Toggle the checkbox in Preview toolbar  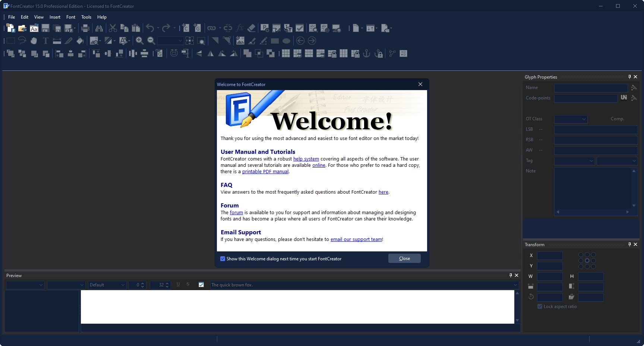[x=201, y=285]
